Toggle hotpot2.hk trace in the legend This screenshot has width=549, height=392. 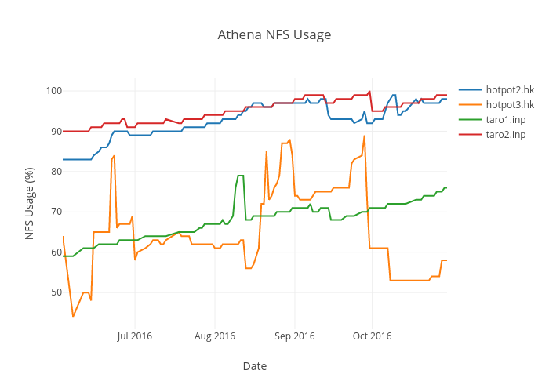[x=510, y=90]
